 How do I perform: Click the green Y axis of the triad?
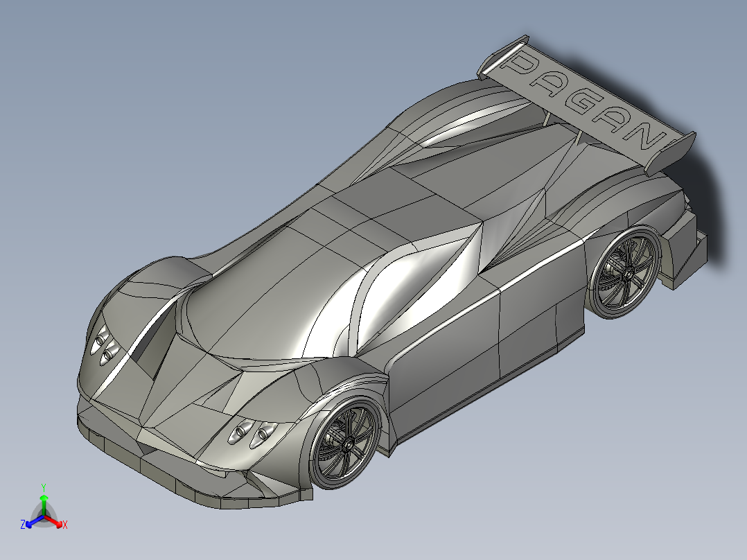[x=44, y=500]
